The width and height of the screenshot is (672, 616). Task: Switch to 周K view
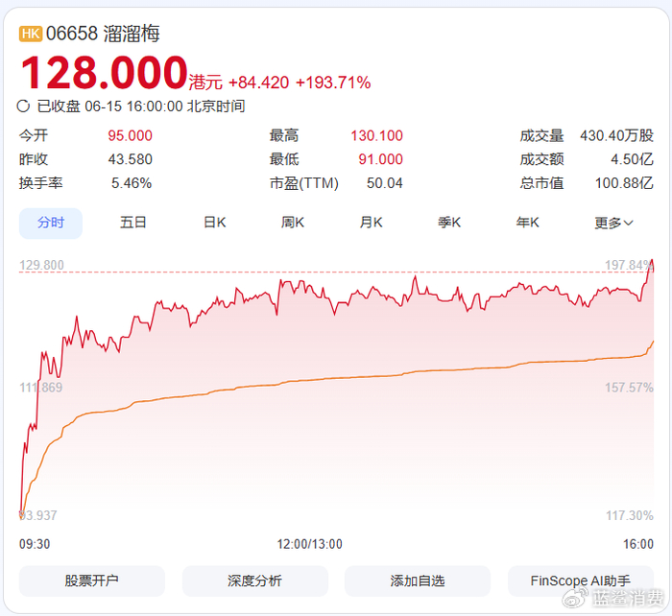[x=293, y=223]
